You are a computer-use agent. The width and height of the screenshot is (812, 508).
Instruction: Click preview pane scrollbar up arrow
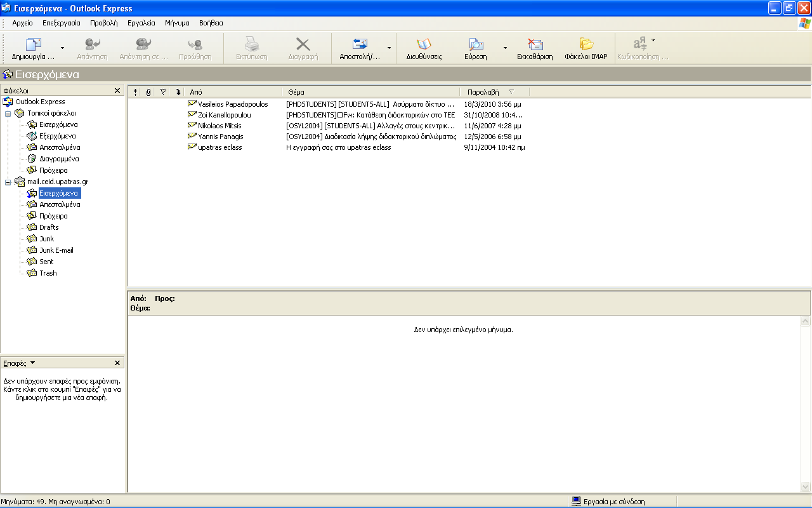[806, 322]
